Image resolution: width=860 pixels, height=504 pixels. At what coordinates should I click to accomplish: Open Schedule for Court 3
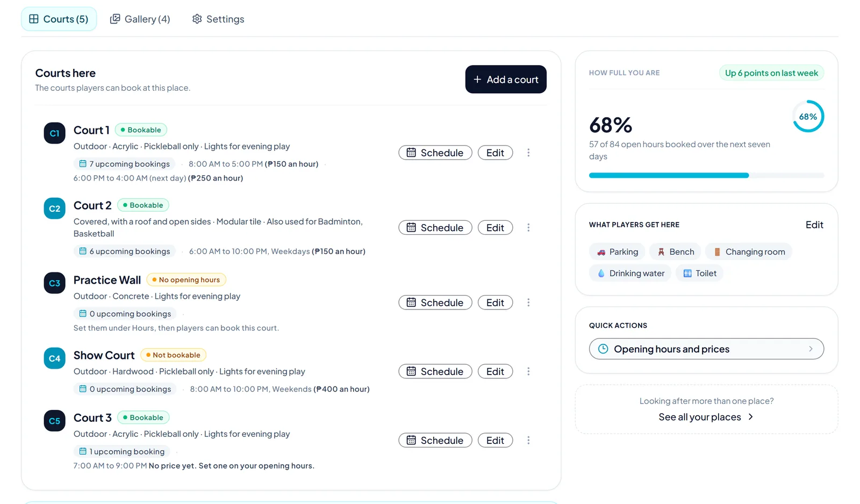point(435,441)
